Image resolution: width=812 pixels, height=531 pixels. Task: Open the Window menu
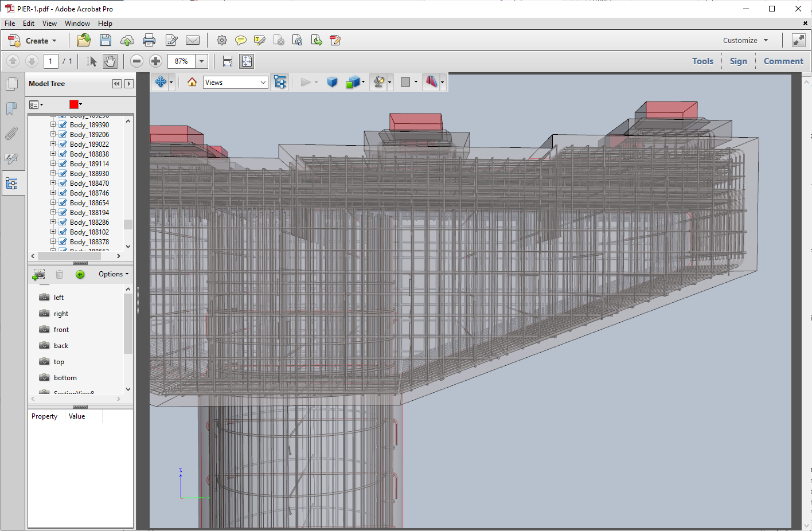(77, 24)
